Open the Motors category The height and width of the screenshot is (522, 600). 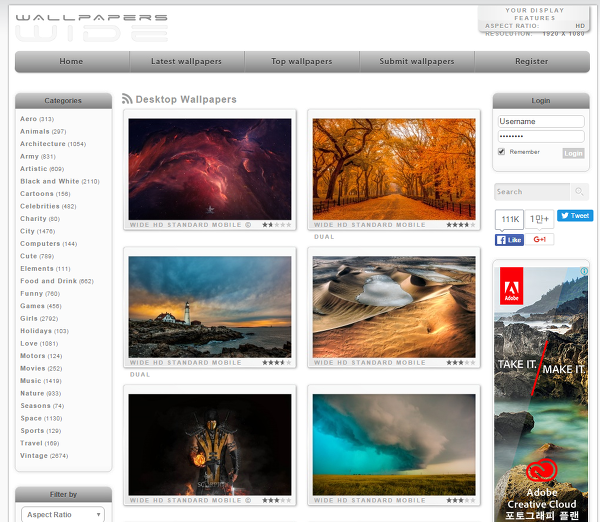pyautogui.click(x=41, y=356)
